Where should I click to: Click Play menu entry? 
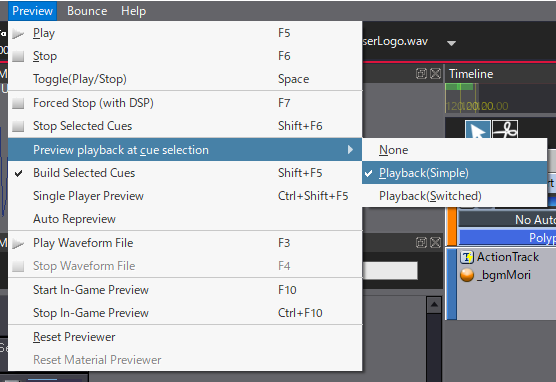point(185,33)
